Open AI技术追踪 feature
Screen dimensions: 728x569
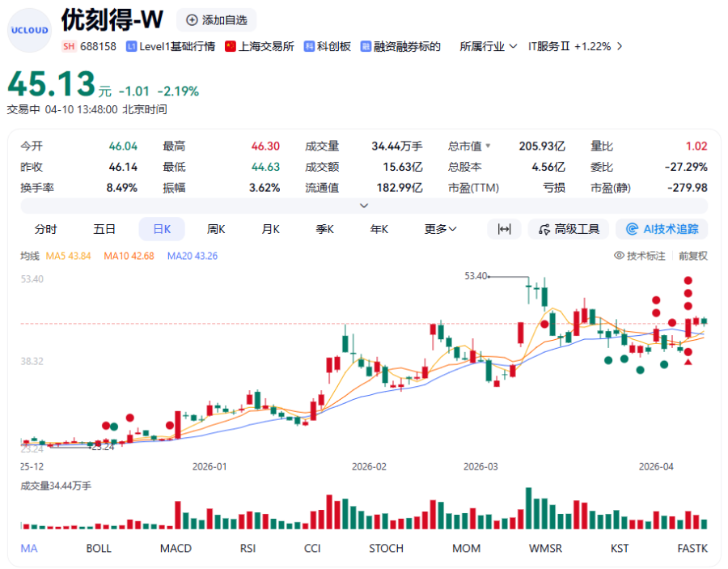[x=662, y=229]
